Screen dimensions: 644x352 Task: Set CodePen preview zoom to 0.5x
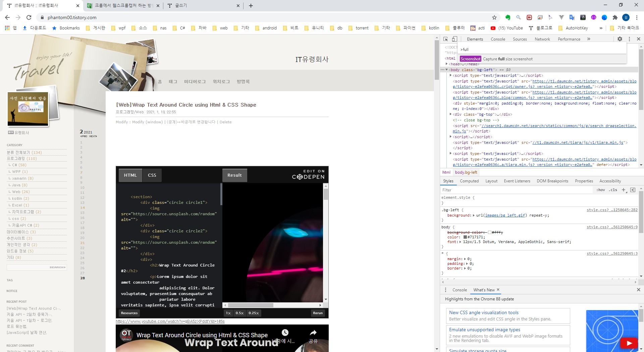(239, 313)
